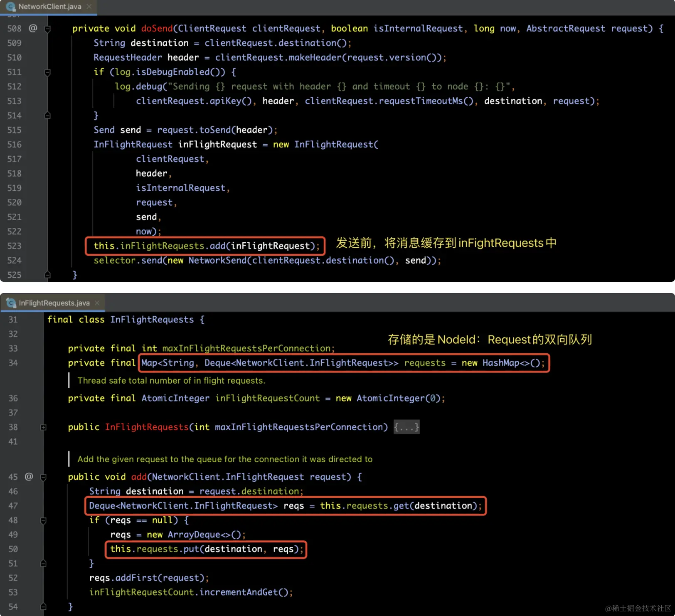This screenshot has height=616, width=675.
Task: Click the "Add the given request" doc comment
Action: click(x=225, y=459)
